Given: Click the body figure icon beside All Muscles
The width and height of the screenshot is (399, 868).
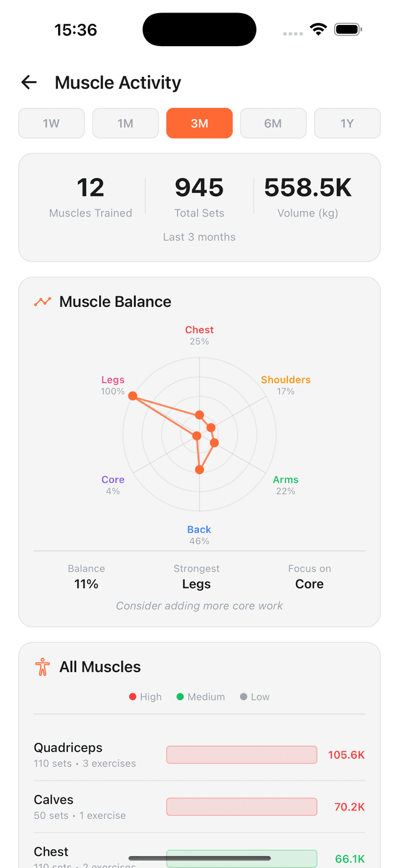Looking at the screenshot, I should (x=42, y=666).
